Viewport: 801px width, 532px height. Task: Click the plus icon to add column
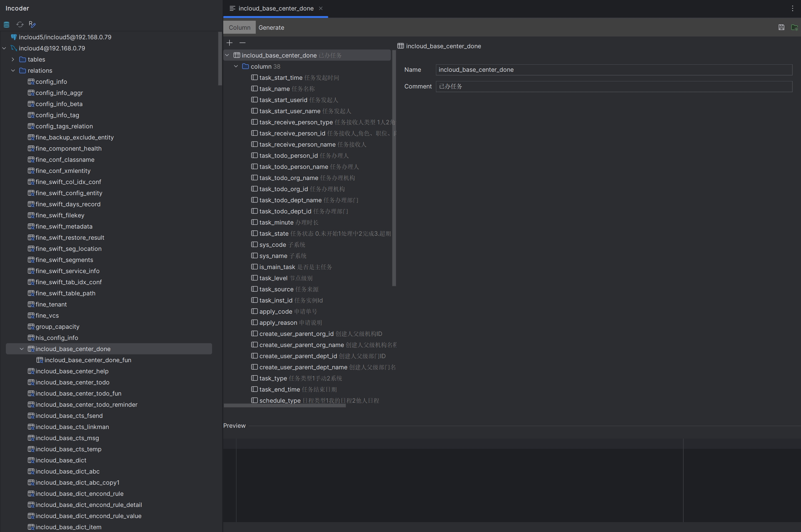(x=229, y=43)
